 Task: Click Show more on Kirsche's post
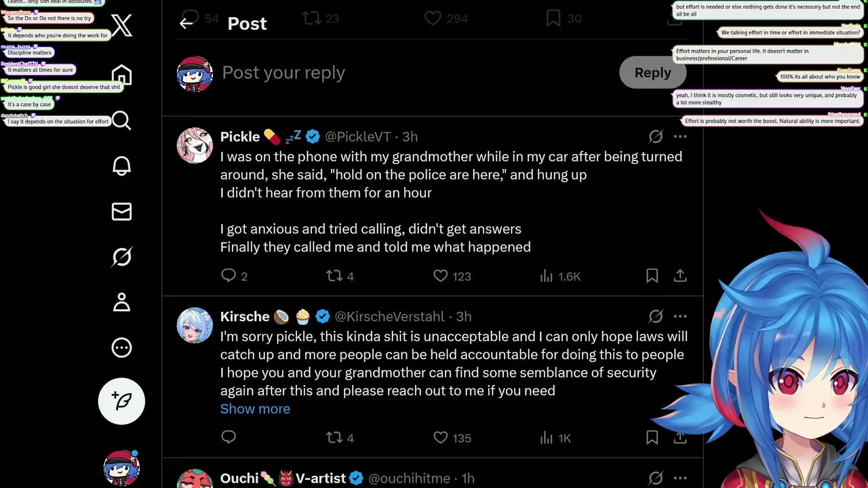(x=255, y=409)
